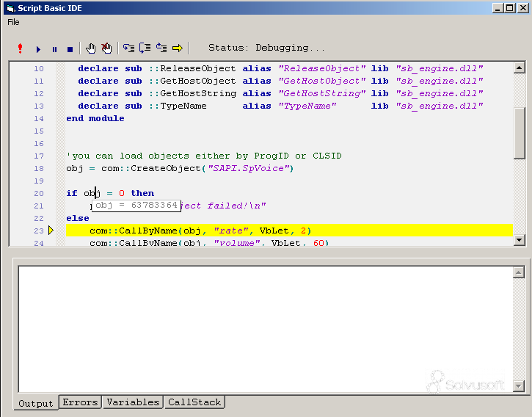This screenshot has height=417, width=532.
Task: Click code editor scrollbar down arrow
Action: point(519,240)
